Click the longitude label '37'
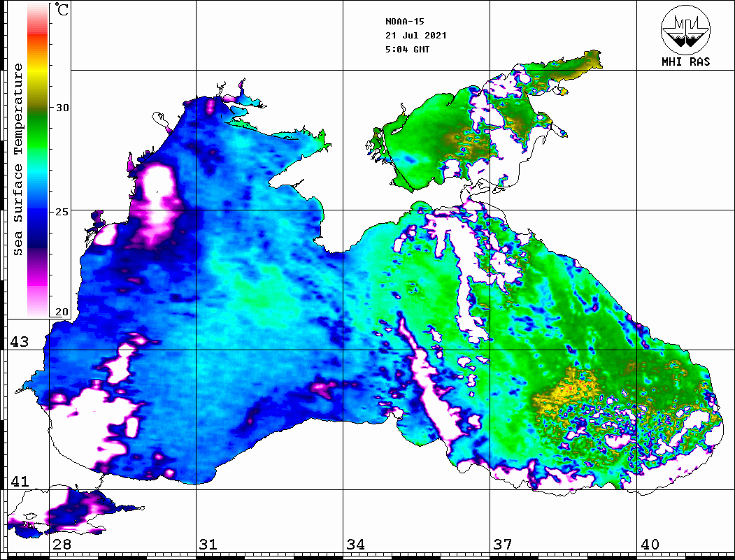Image resolution: width=735 pixels, height=560 pixels. (x=503, y=545)
